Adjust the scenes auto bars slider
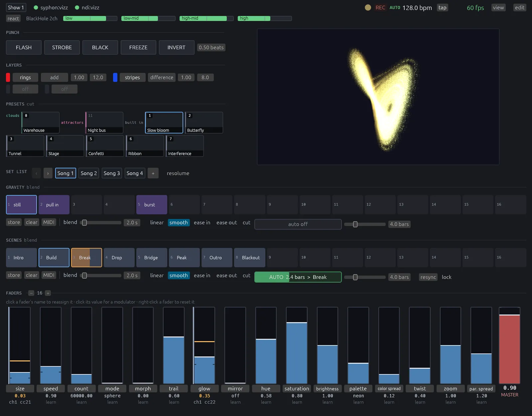 point(365,277)
